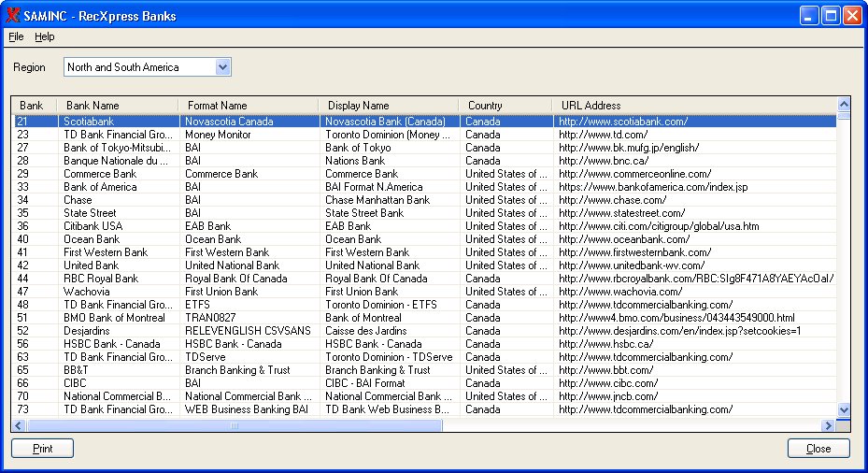Select the BMO Bank of Montreal row
868x473 pixels.
point(425,318)
